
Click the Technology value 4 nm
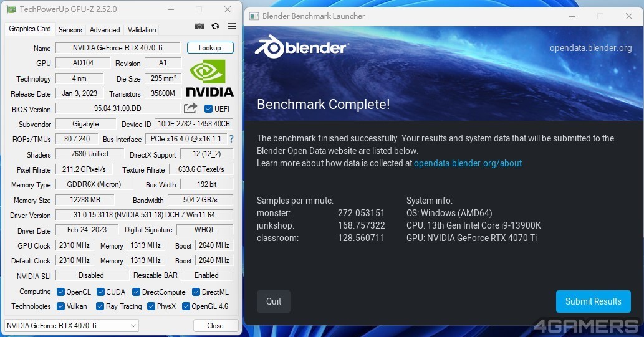click(79, 78)
